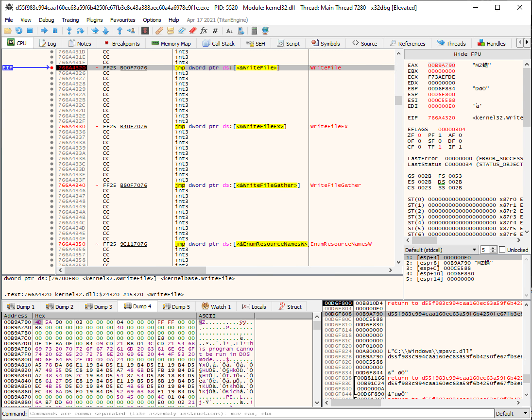Open the Functions fx icon
Viewport: 532px width, 420px height.
[204, 31]
